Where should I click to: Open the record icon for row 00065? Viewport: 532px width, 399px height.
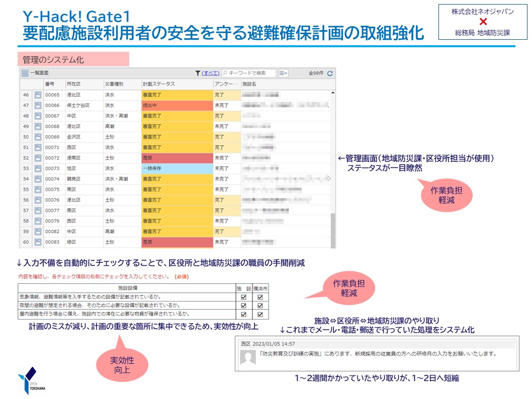(38, 95)
